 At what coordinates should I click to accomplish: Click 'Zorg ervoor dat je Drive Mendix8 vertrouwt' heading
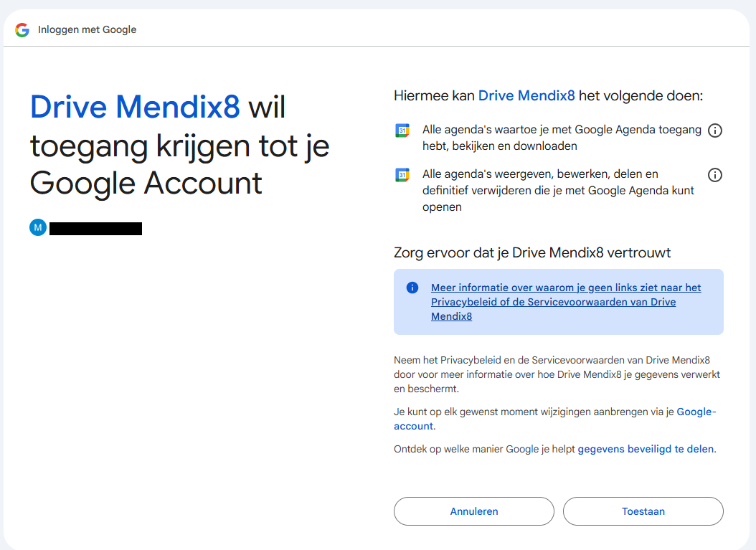pos(532,252)
